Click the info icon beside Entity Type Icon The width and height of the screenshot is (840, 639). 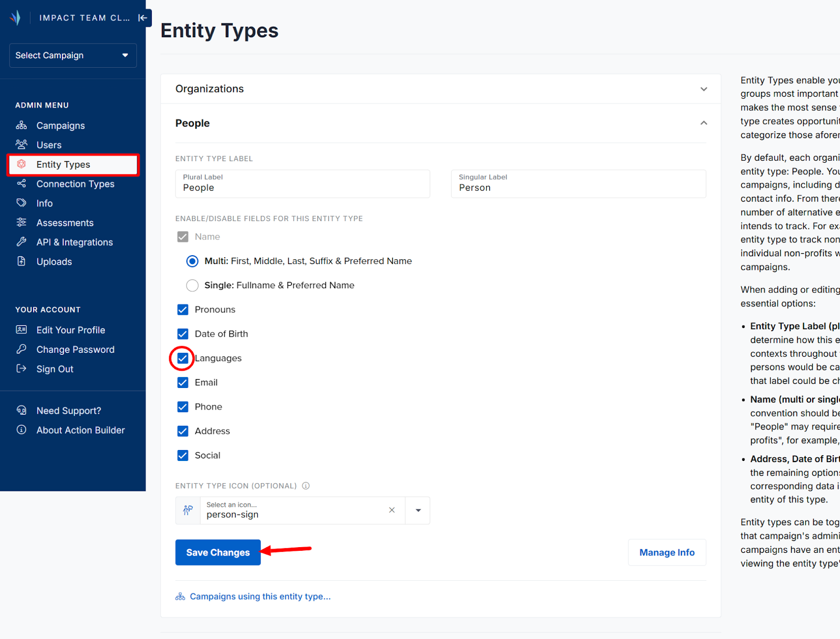pos(306,486)
